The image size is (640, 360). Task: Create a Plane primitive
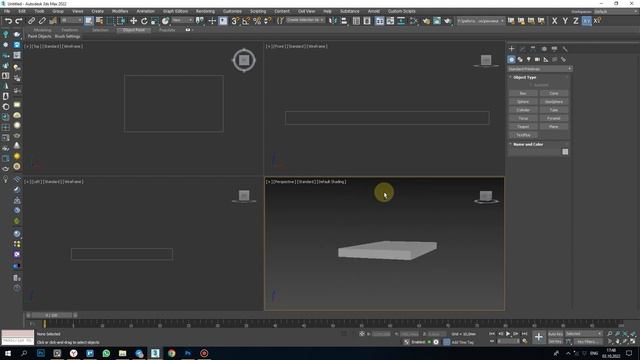pos(553,127)
